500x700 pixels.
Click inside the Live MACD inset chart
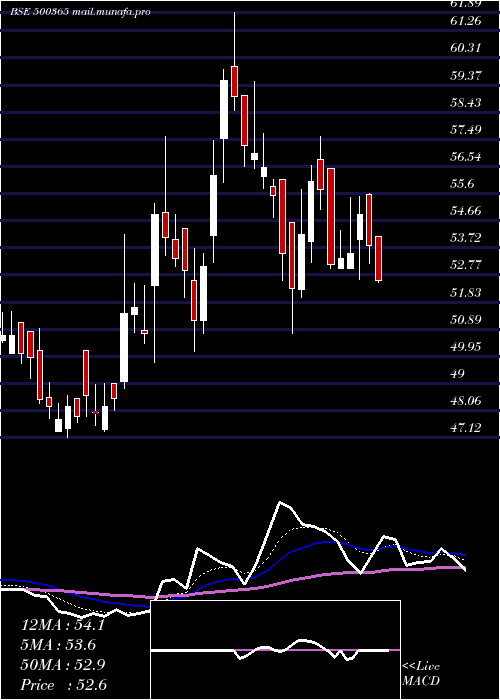pos(275,650)
